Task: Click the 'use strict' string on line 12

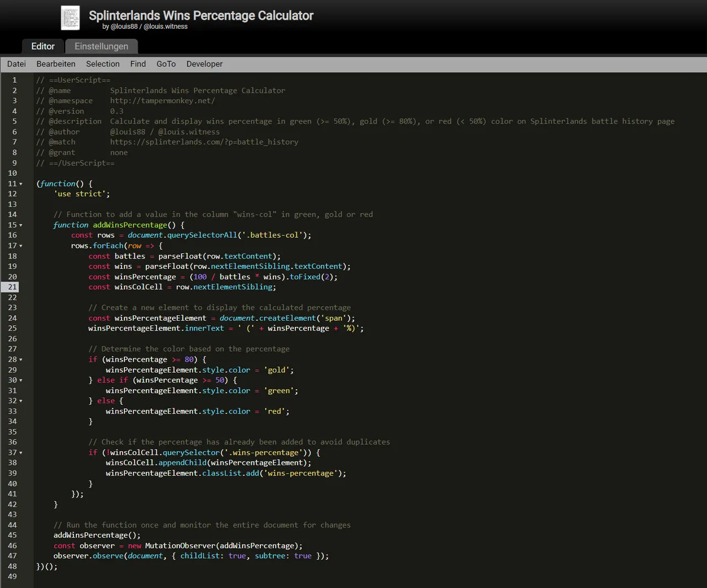Action: point(82,194)
